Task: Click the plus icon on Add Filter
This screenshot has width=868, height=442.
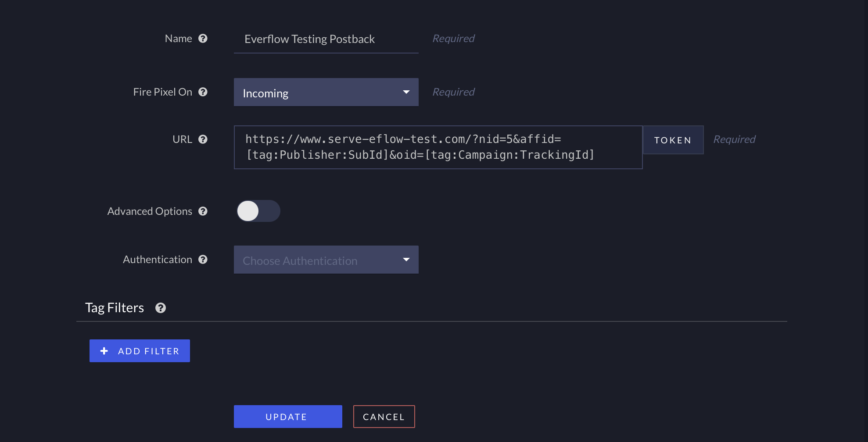Action: coord(104,351)
